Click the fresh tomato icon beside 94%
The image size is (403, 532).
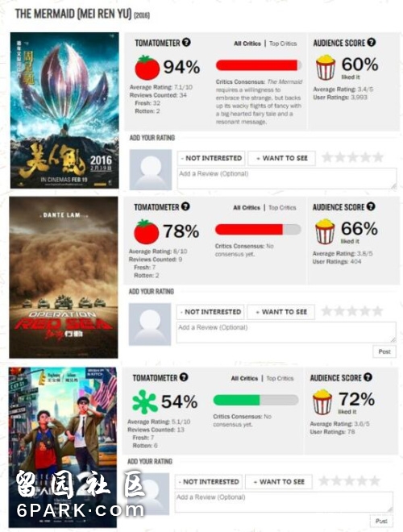click(x=147, y=68)
